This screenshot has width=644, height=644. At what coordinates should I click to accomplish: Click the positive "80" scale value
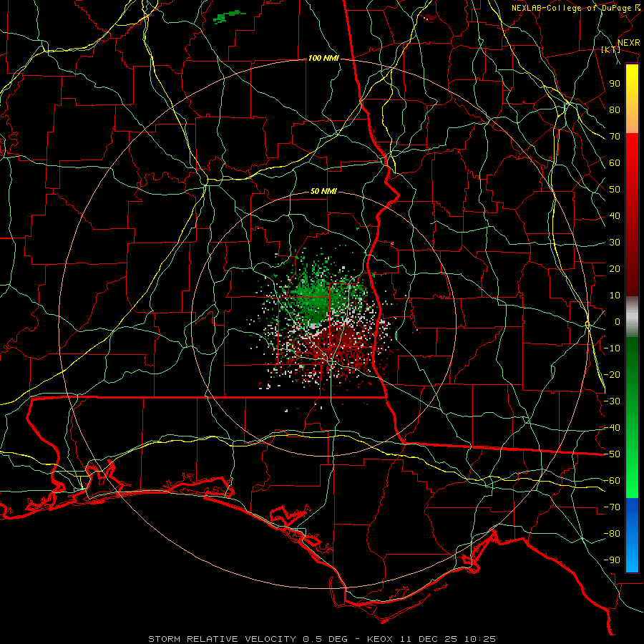tap(615, 110)
